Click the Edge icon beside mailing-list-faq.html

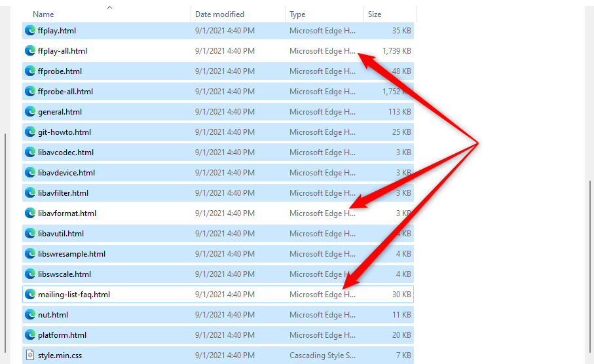click(30, 295)
